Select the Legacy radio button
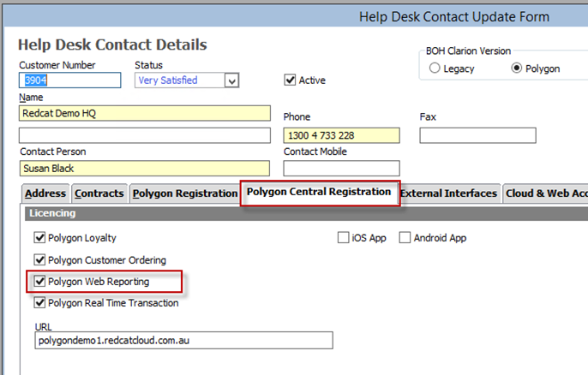This screenshot has width=588, height=375. coord(435,68)
